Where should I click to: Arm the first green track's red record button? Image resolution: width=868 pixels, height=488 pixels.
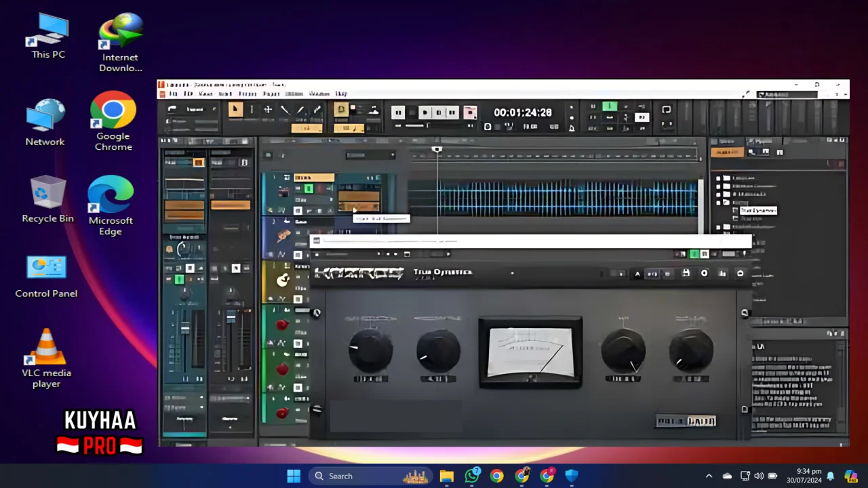(282, 325)
